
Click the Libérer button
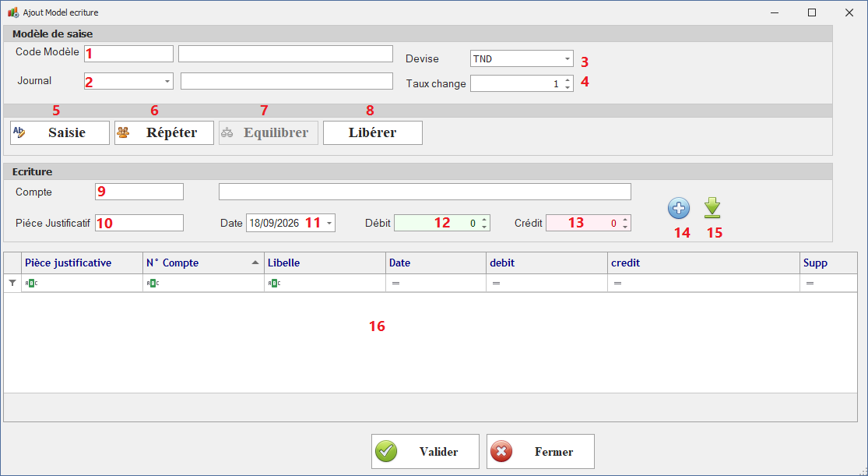(x=373, y=133)
